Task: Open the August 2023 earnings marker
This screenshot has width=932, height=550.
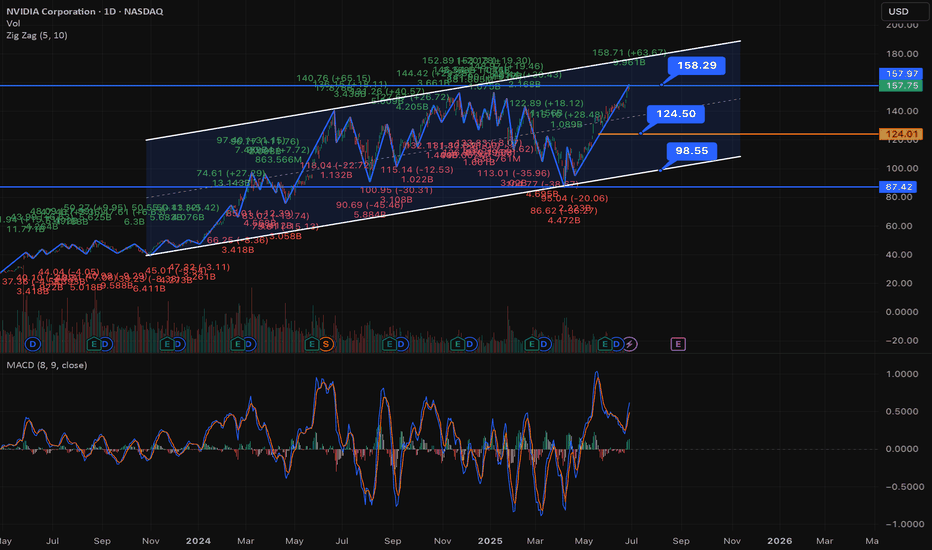Action: point(93,344)
